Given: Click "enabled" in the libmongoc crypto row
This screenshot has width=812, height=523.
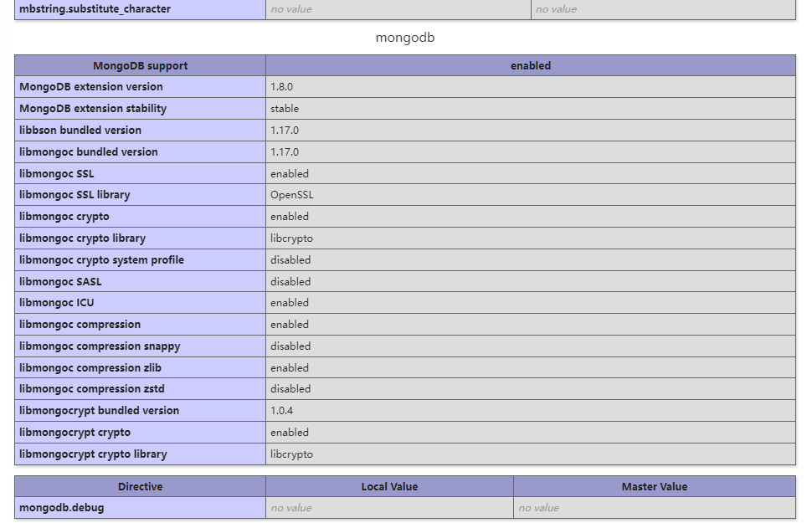Looking at the screenshot, I should (x=290, y=217).
